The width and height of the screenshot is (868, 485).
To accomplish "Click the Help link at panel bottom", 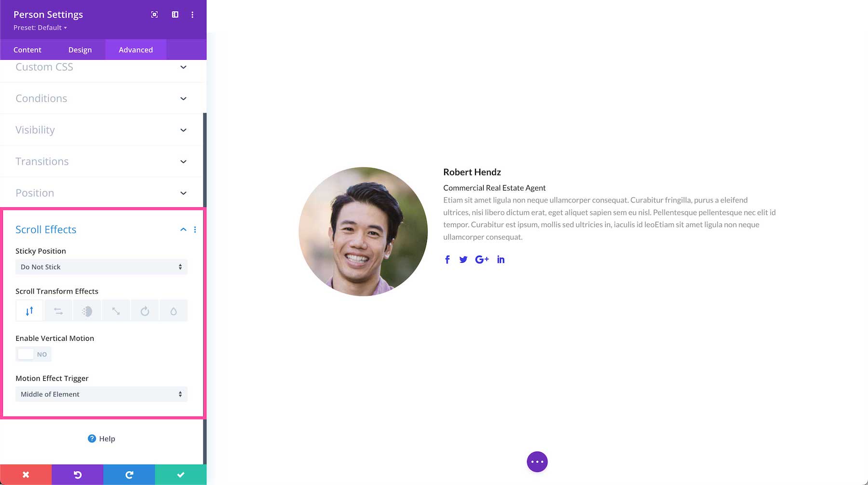I will pyautogui.click(x=101, y=439).
